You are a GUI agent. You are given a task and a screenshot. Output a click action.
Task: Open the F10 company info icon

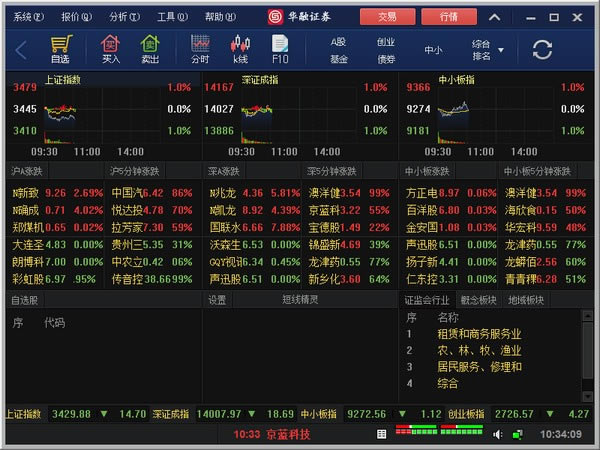pos(280,49)
